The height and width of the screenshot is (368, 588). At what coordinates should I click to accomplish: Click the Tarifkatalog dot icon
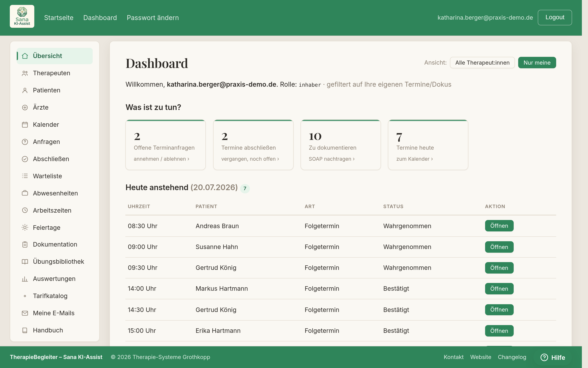coord(25,296)
